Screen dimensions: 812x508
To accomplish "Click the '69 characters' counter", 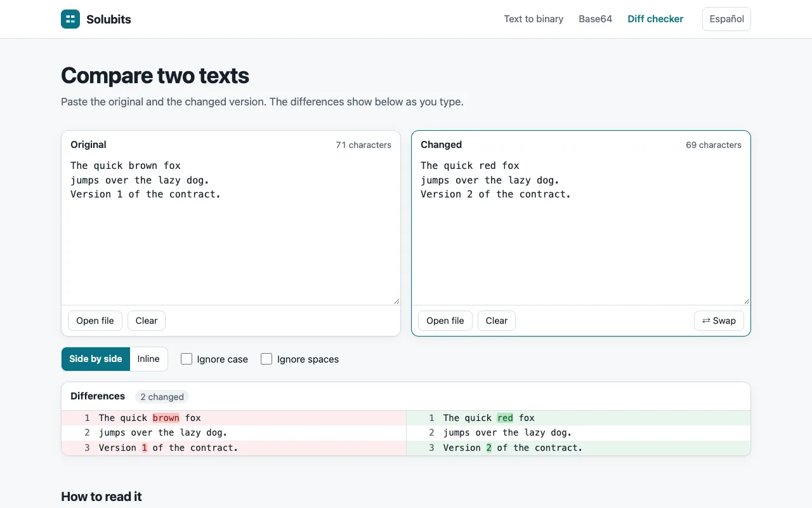I will pos(714,145).
